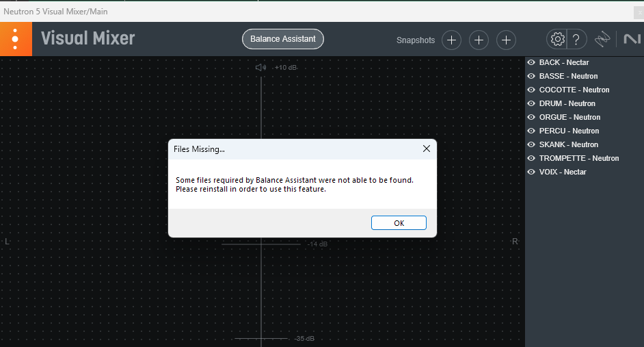Select the DRUM - Neutron track name
644x347 pixels.
coord(567,103)
